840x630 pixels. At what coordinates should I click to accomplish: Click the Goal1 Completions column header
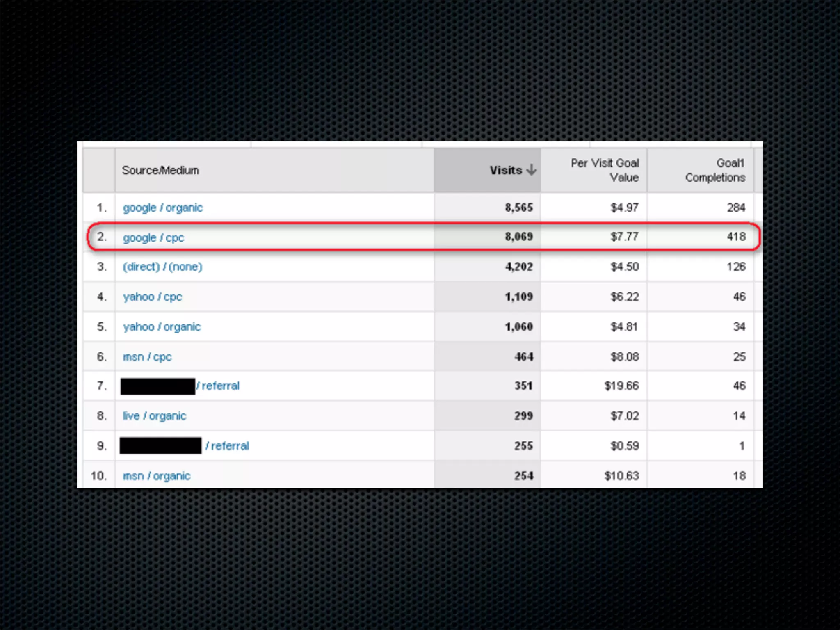coord(714,170)
